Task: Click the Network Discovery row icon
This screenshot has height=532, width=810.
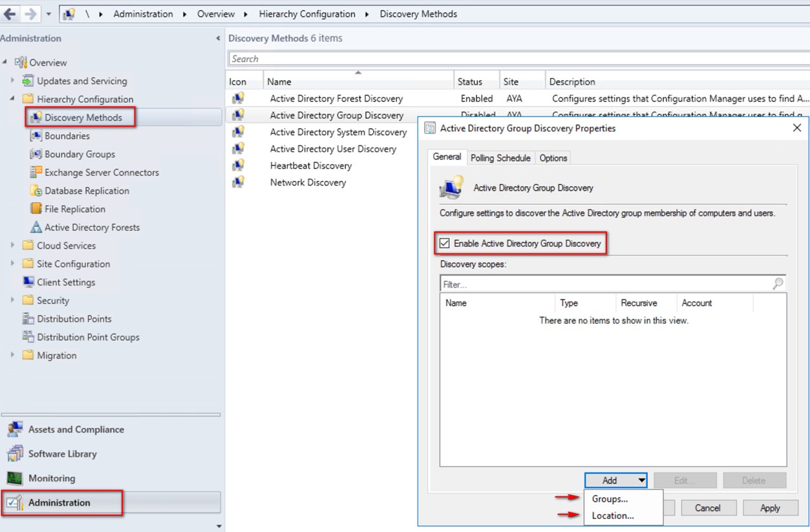Action: (238, 182)
